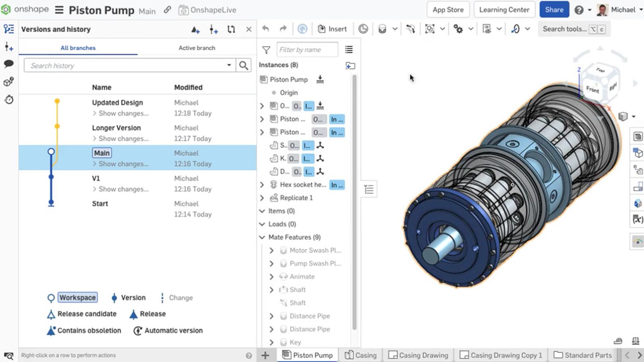Select the V1 version node on the graph
644x362 pixels.
click(51, 177)
